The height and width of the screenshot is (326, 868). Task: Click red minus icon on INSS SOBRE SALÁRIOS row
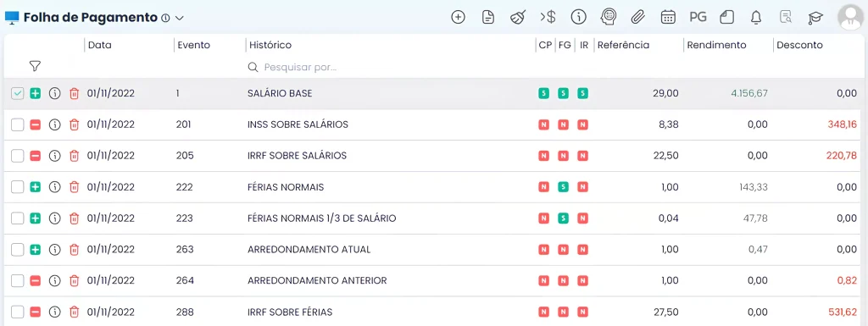pyautogui.click(x=36, y=124)
